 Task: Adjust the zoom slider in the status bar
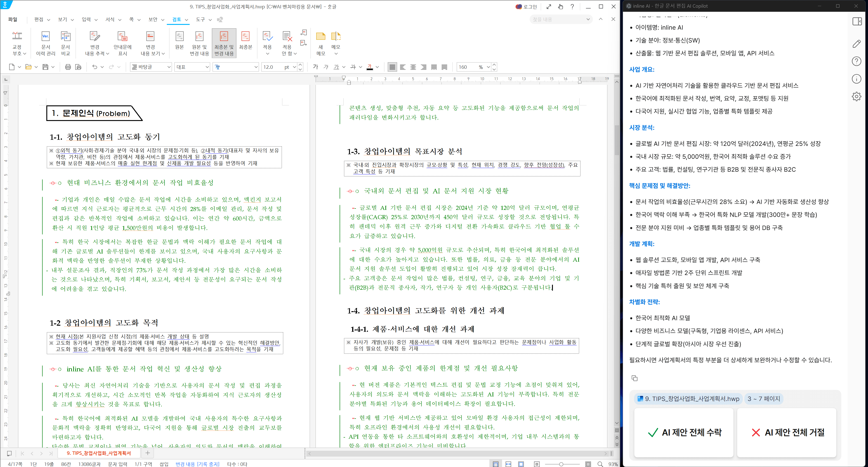pos(562,464)
